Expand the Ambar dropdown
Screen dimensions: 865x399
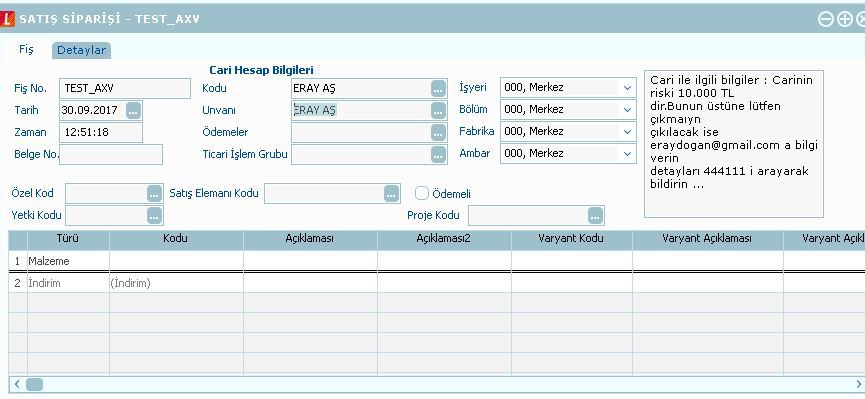point(627,154)
